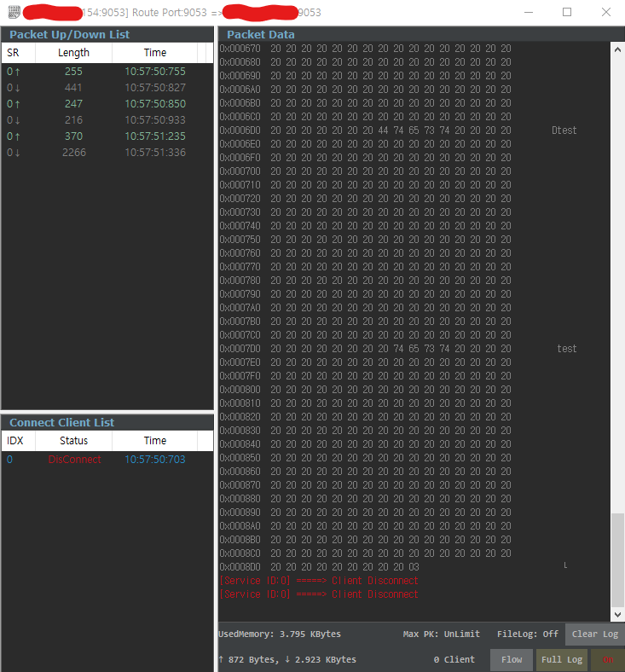Toggle the red On button
The height and width of the screenshot is (672, 625).
(x=607, y=659)
